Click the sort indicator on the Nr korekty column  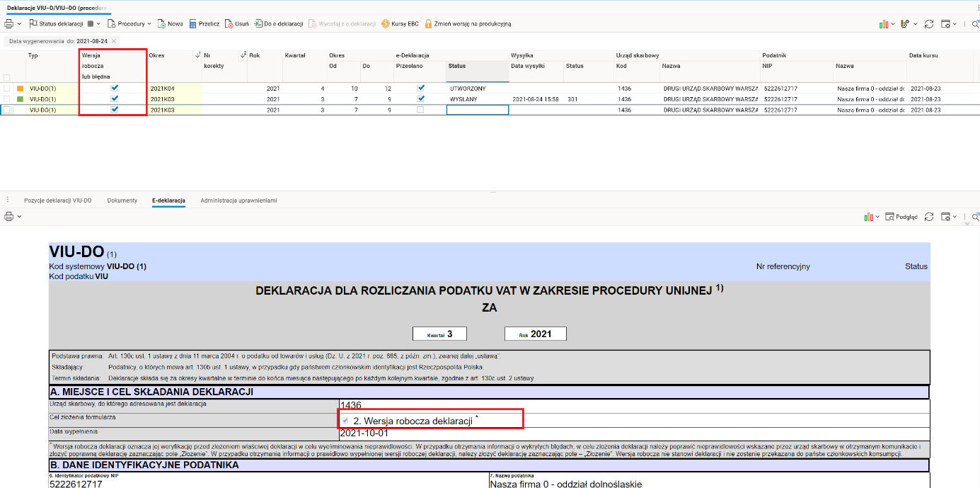(243, 55)
